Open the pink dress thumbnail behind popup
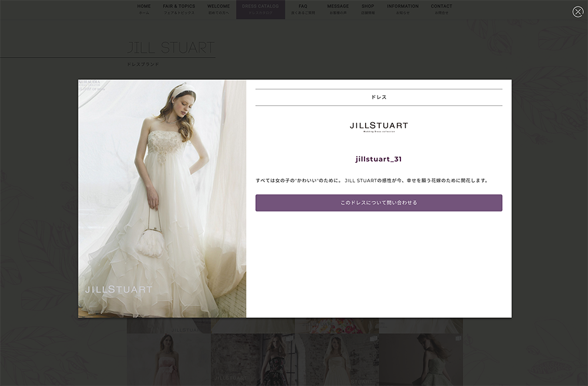The width and height of the screenshot is (588, 386). (x=169, y=360)
